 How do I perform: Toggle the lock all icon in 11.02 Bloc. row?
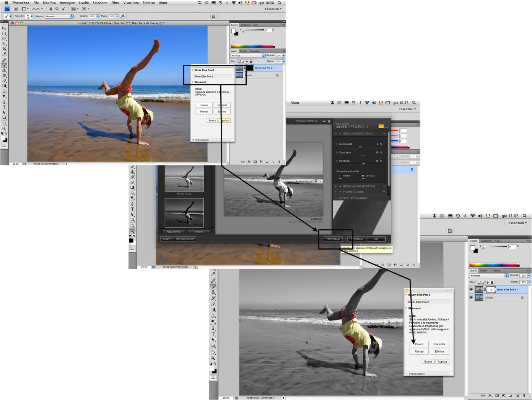(492, 282)
